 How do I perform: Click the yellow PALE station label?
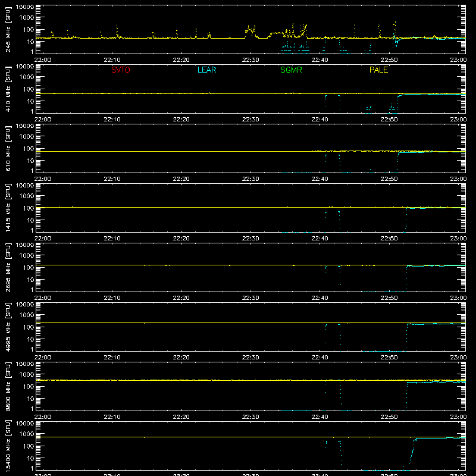pos(378,70)
